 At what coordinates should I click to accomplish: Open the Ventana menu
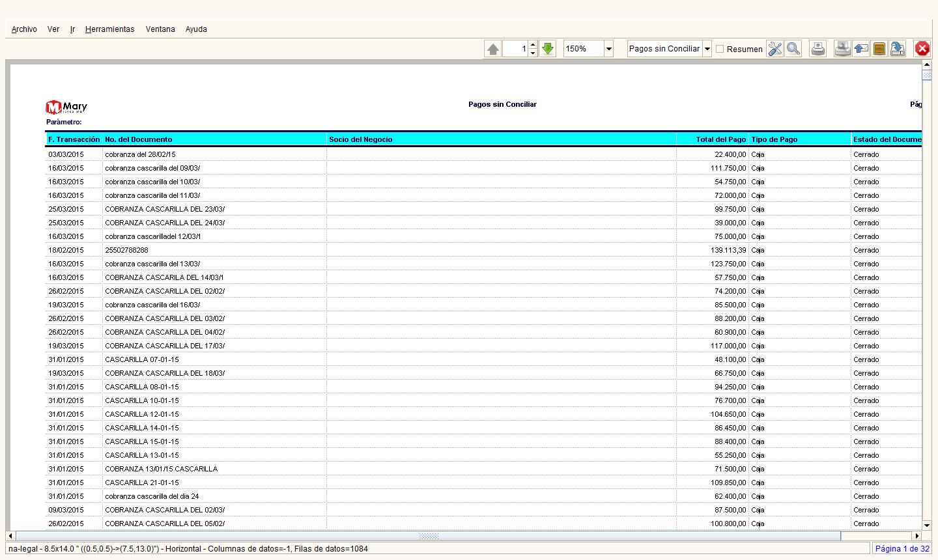click(x=160, y=29)
